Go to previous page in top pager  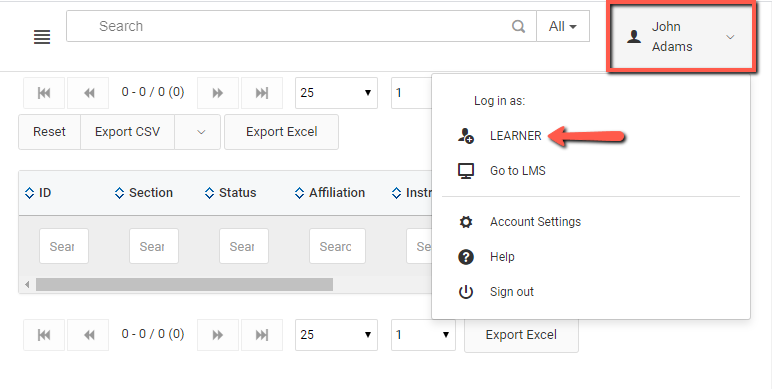[88, 93]
